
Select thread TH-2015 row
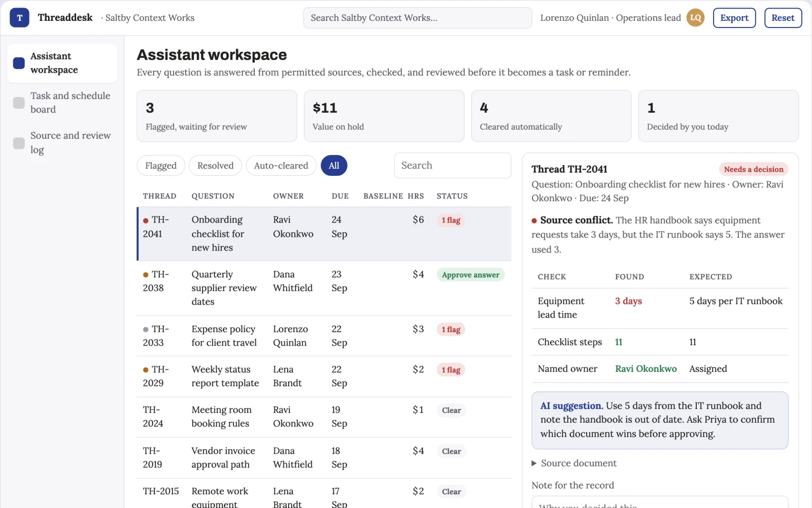tap(324, 494)
